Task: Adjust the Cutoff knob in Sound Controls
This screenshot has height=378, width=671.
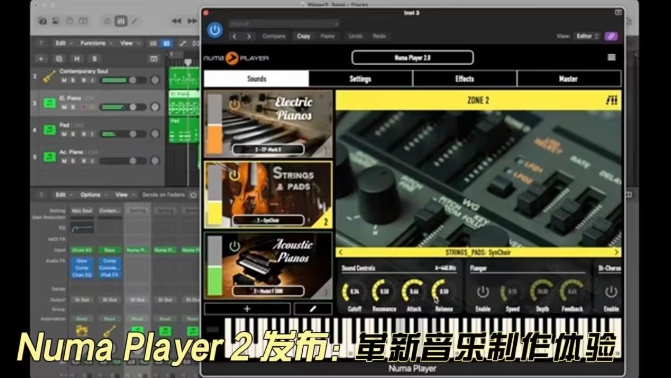Action: (354, 292)
